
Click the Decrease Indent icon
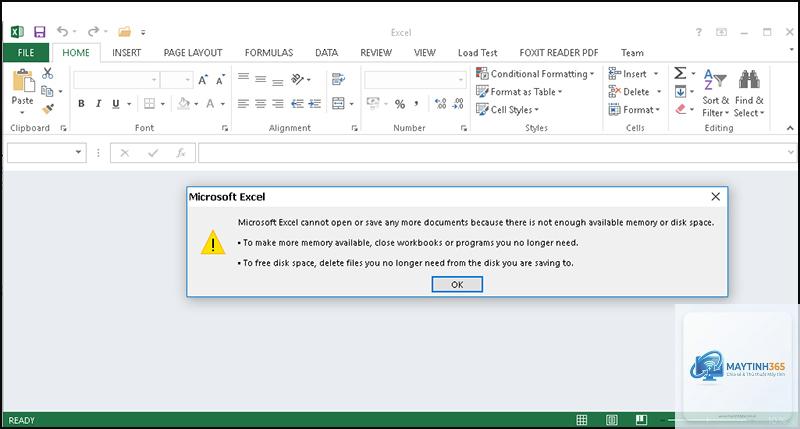point(297,104)
